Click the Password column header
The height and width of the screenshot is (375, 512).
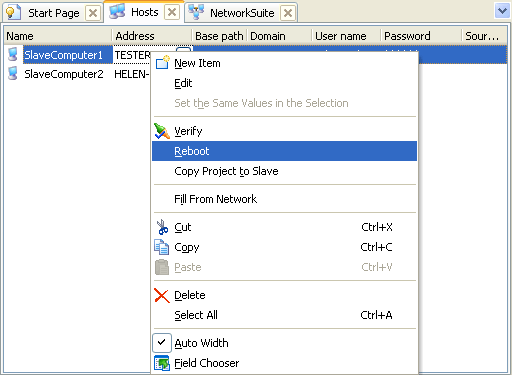click(x=421, y=36)
